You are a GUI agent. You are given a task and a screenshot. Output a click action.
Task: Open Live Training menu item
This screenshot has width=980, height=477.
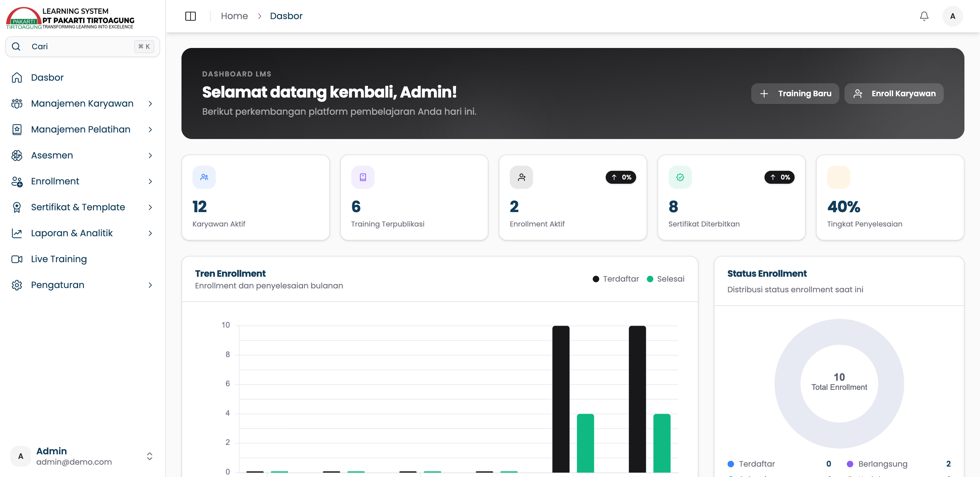click(83, 259)
